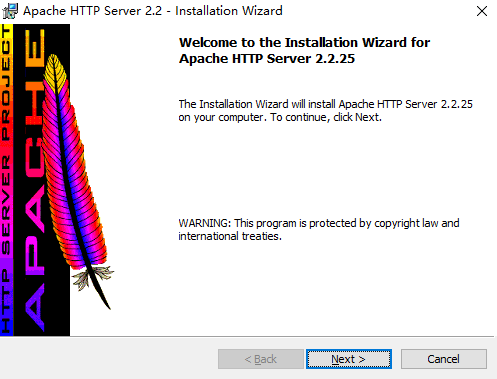Cancel the Apache installation wizard
This screenshot has width=497, height=379.
(x=444, y=359)
